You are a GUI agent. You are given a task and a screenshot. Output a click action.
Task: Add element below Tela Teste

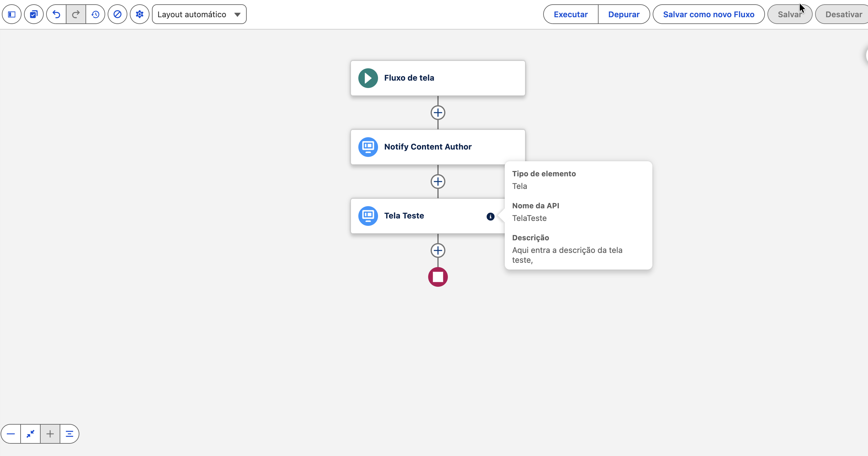(x=438, y=250)
